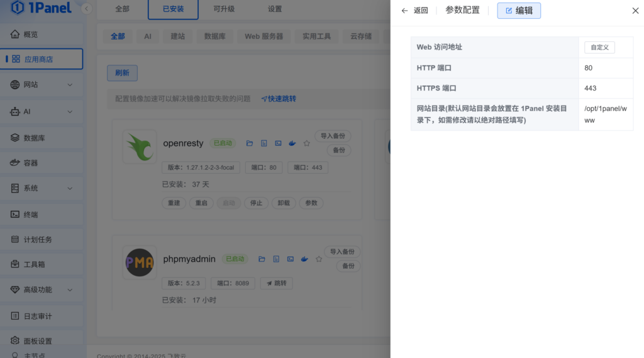Open 面板设置 in the sidebar
Screen dimensions: 644x358
tap(42, 341)
